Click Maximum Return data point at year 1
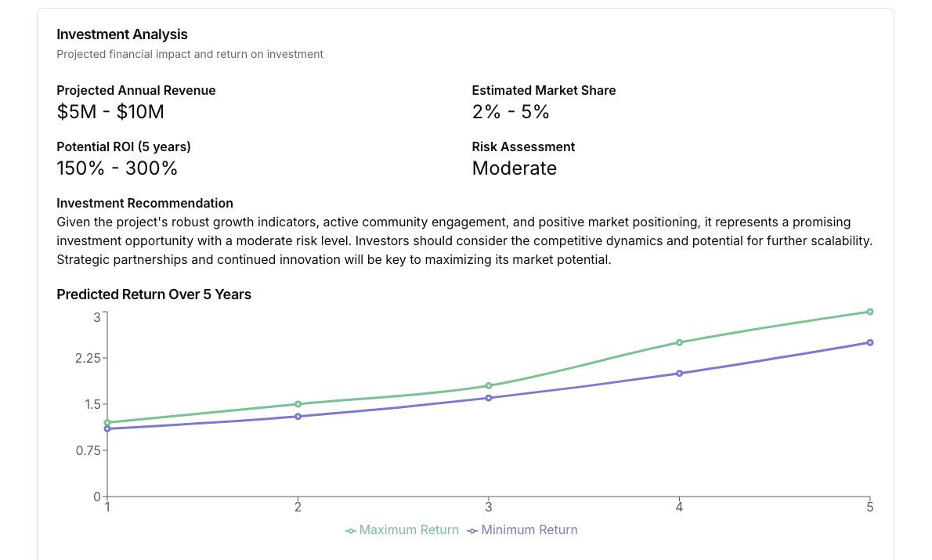 [x=107, y=423]
